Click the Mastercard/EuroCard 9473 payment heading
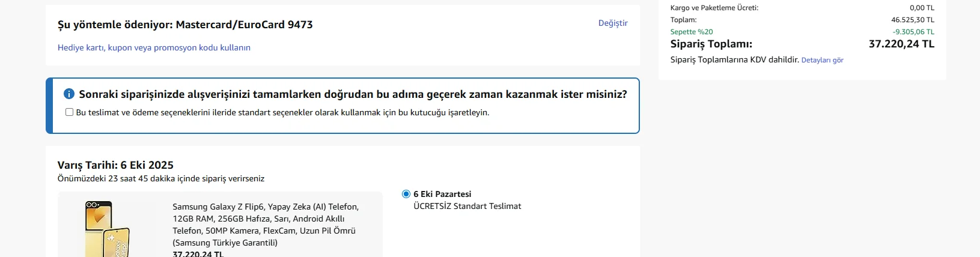The height and width of the screenshot is (257, 980). 185,25
